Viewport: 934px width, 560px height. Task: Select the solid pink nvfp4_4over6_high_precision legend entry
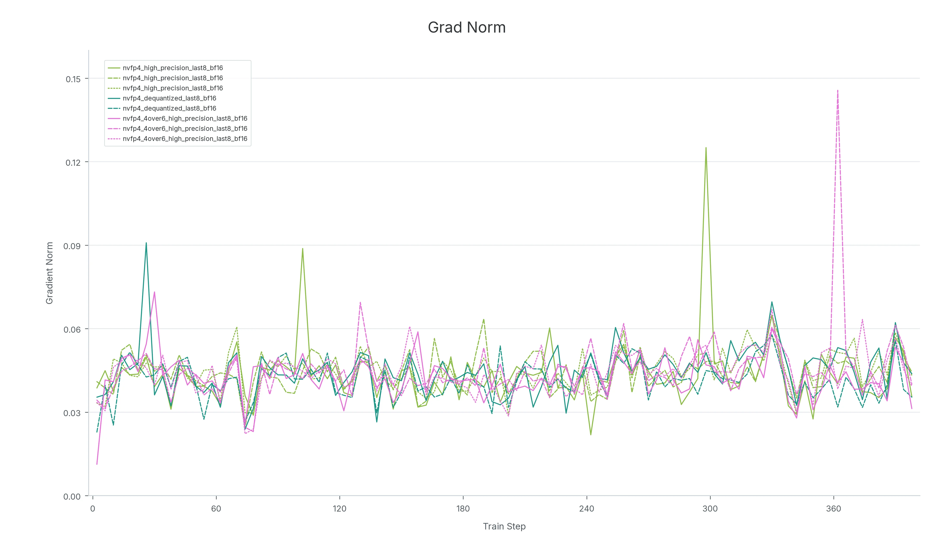point(178,118)
